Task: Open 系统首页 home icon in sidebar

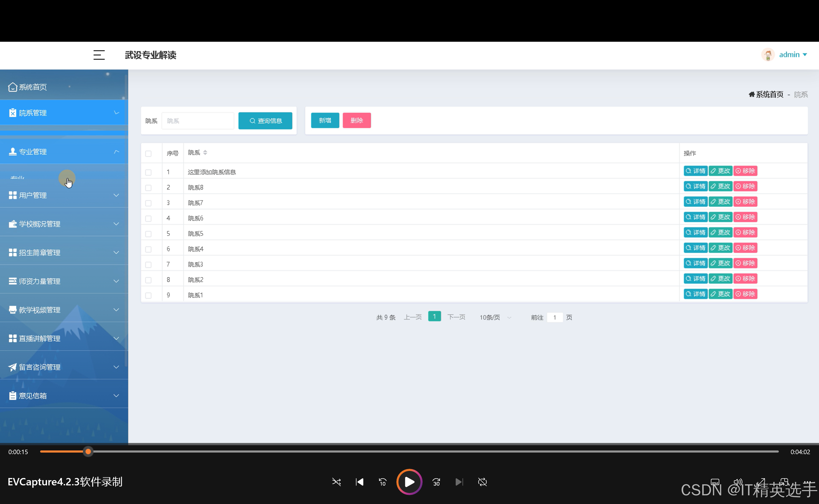Action: (x=13, y=87)
